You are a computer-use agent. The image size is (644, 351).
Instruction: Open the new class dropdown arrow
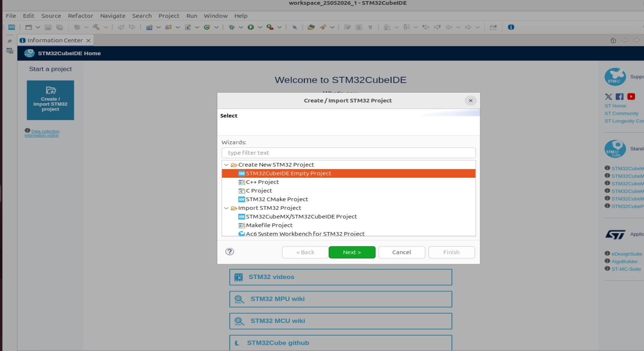coord(217,27)
